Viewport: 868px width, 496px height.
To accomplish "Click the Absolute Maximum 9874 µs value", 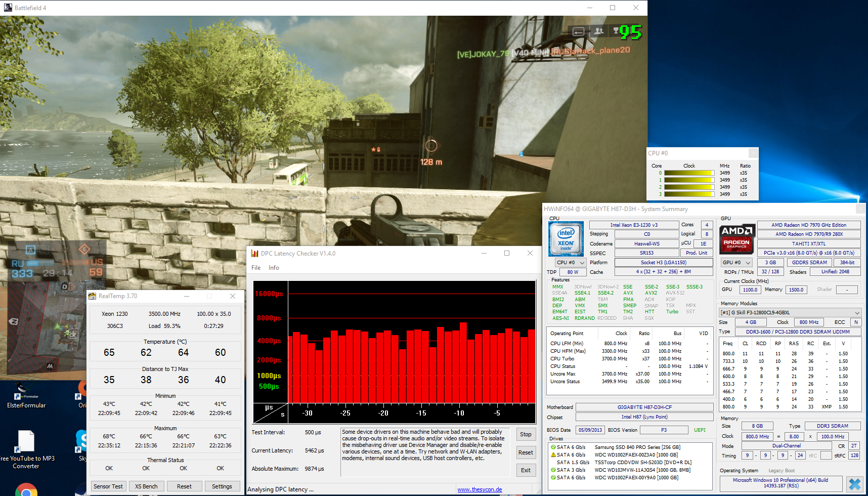I will (314, 469).
